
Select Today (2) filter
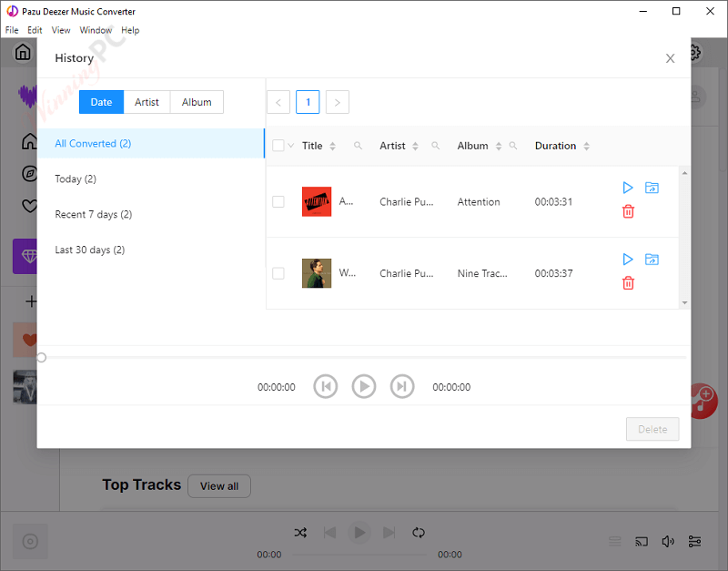(151, 178)
